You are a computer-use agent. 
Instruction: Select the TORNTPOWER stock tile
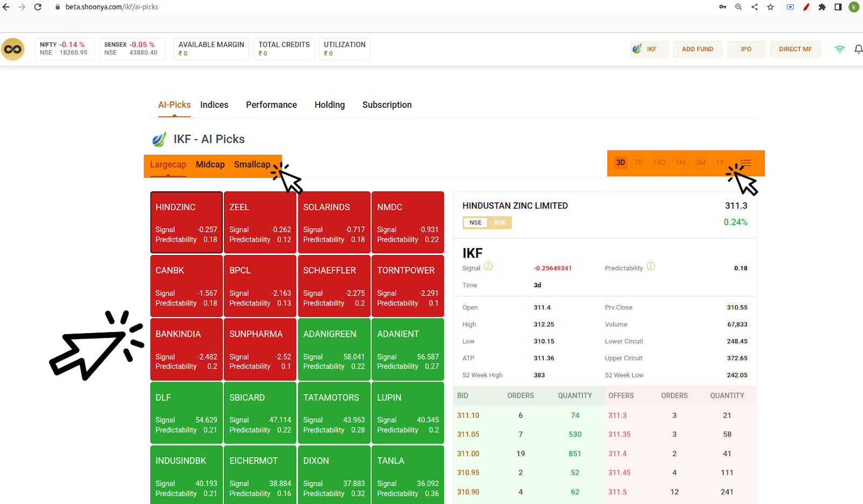408,286
